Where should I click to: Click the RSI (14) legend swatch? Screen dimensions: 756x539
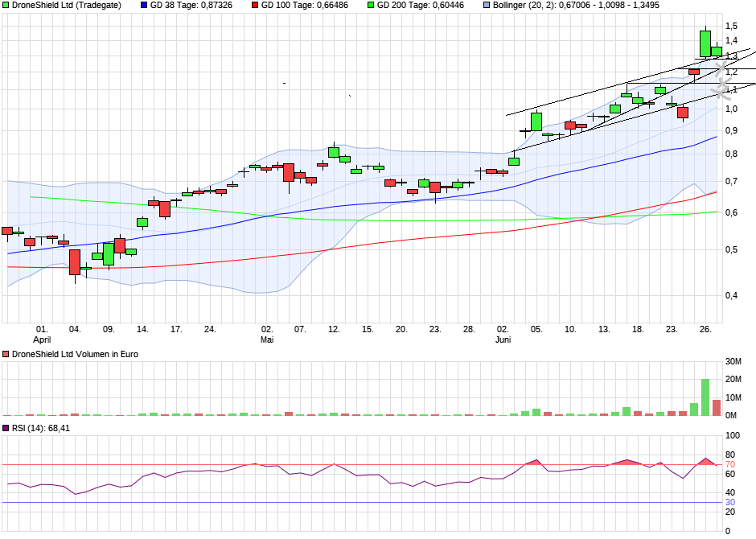6,428
